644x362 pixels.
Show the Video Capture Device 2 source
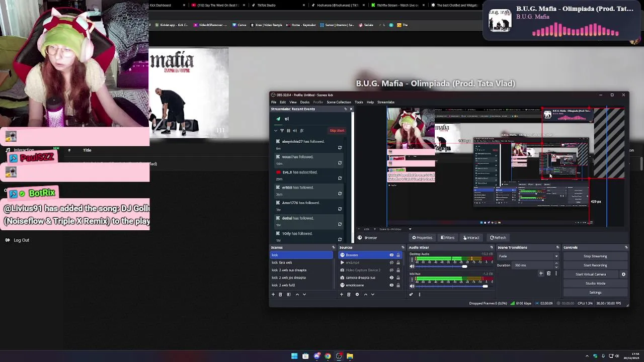click(x=391, y=270)
